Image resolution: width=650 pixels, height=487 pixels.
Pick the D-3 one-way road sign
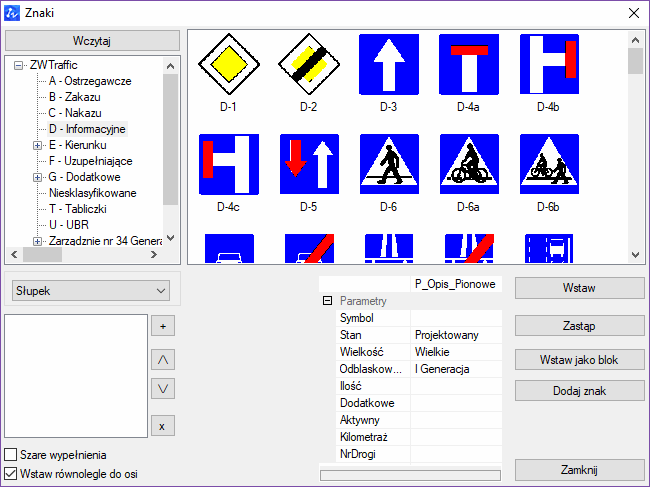[389, 64]
